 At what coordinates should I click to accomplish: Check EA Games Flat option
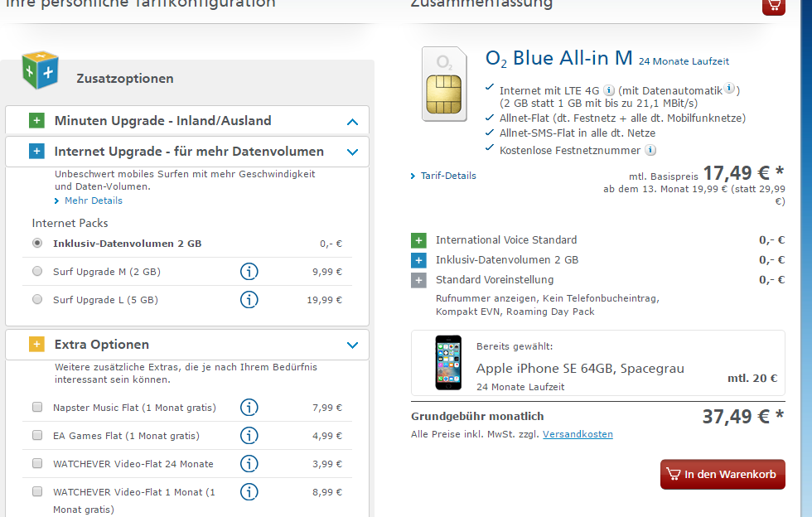point(37,435)
